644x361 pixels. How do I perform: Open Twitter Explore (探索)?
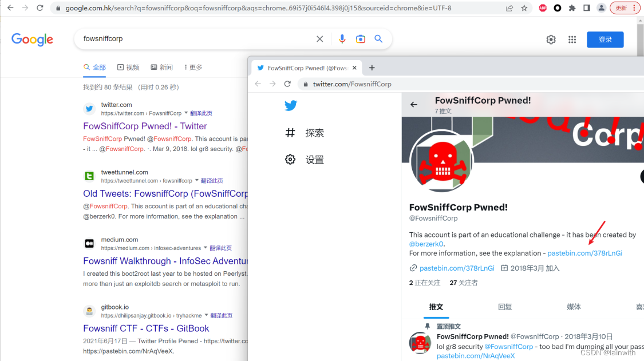click(305, 133)
